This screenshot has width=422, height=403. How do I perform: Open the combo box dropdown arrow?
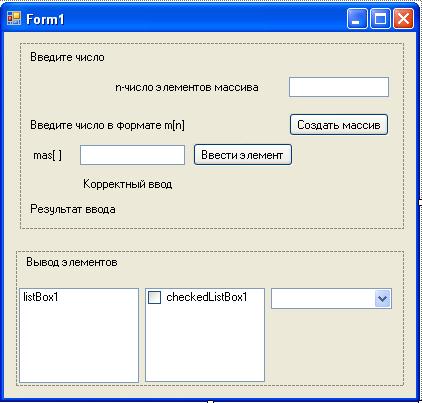click(x=382, y=299)
